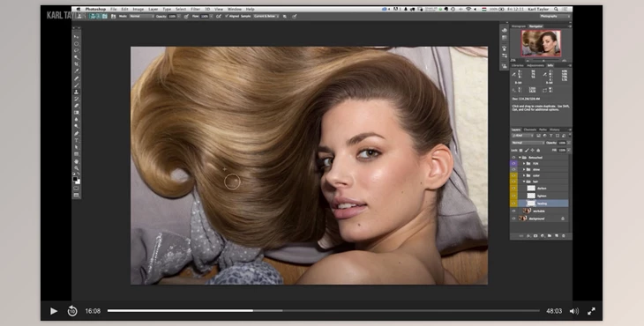This screenshot has width=644, height=326.
Task: Select the Eyedropper tool
Action: [x=77, y=71]
